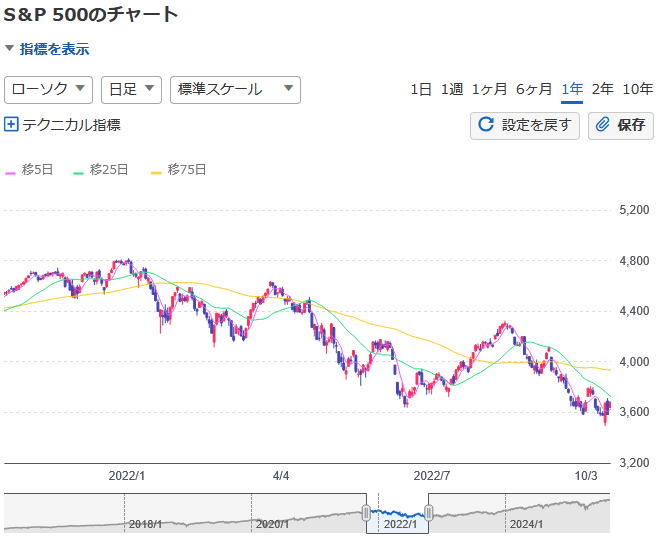Show the 10年 time range
This screenshot has width=656, height=538.
click(x=638, y=89)
